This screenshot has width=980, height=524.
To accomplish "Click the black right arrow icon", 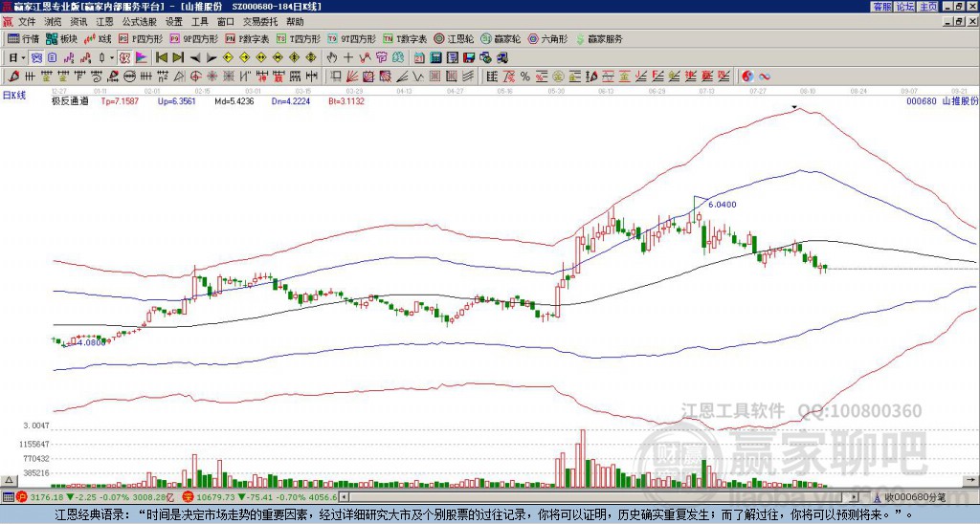I will [x=212, y=58].
